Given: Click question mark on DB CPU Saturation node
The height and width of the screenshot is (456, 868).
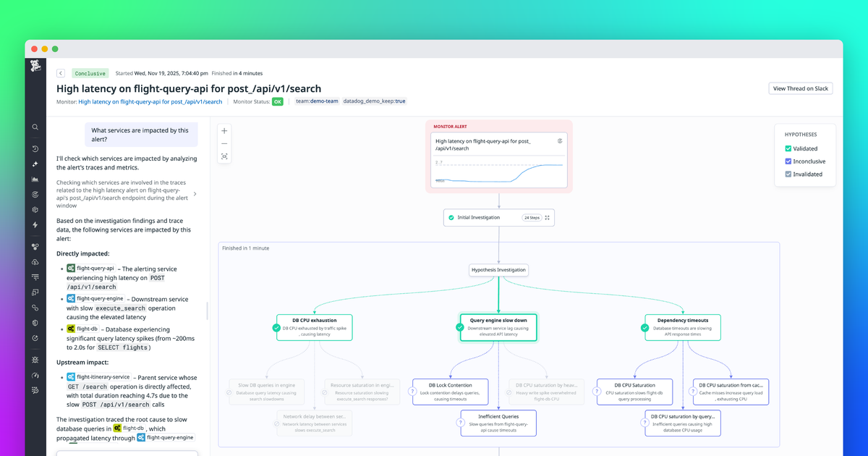Looking at the screenshot, I should 597,392.
